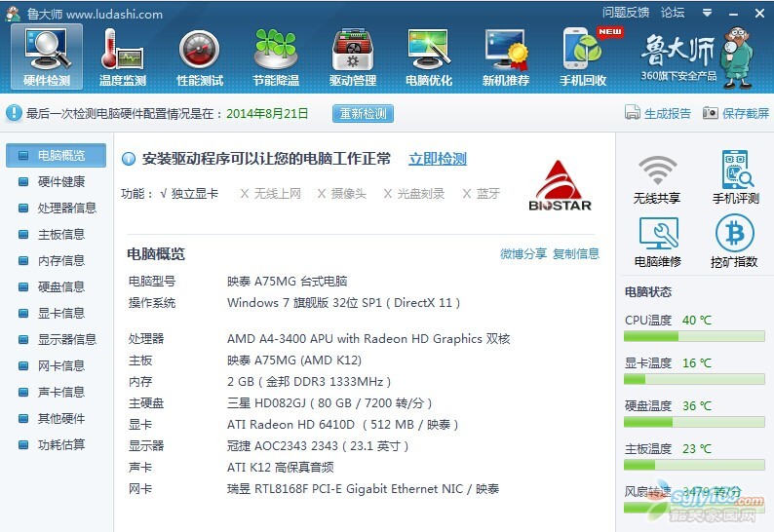Open the 驱动管理 driver management

[353, 57]
